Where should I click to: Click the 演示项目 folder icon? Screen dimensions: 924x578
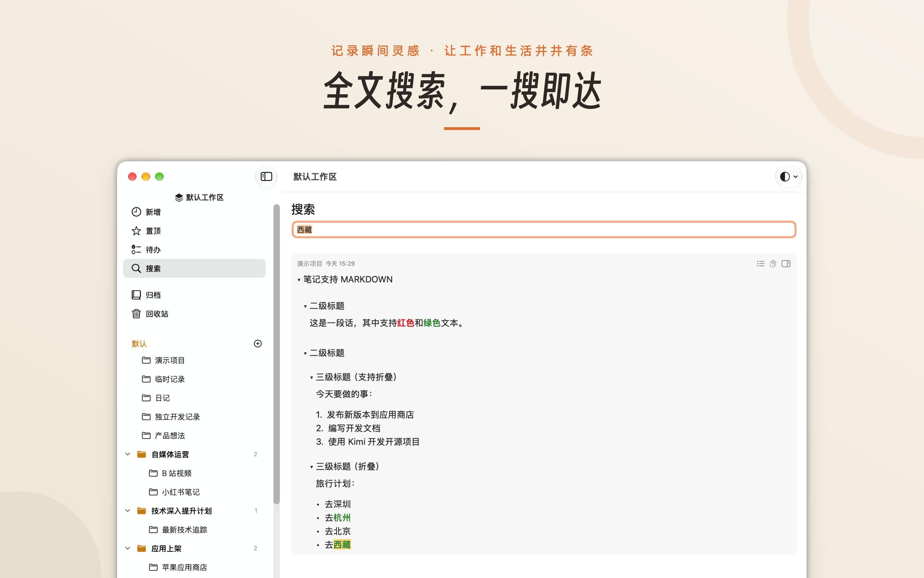[x=146, y=360]
